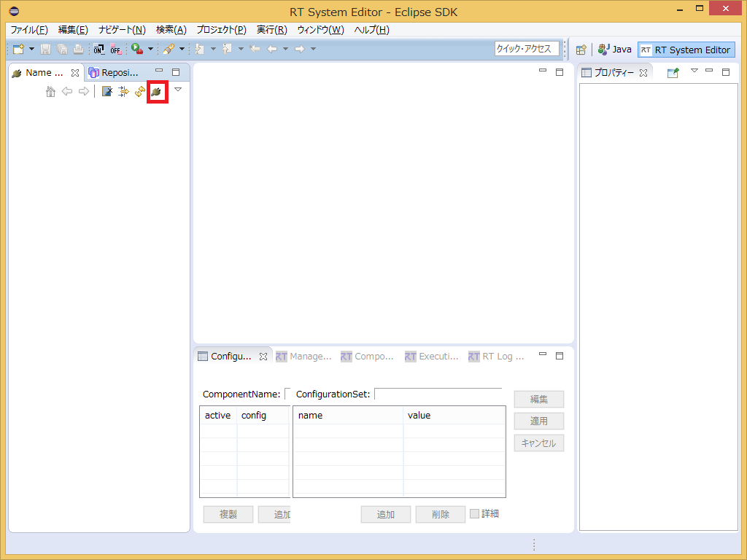Minimize the Configuration view panel
The height and width of the screenshot is (560, 747).
tap(543, 354)
